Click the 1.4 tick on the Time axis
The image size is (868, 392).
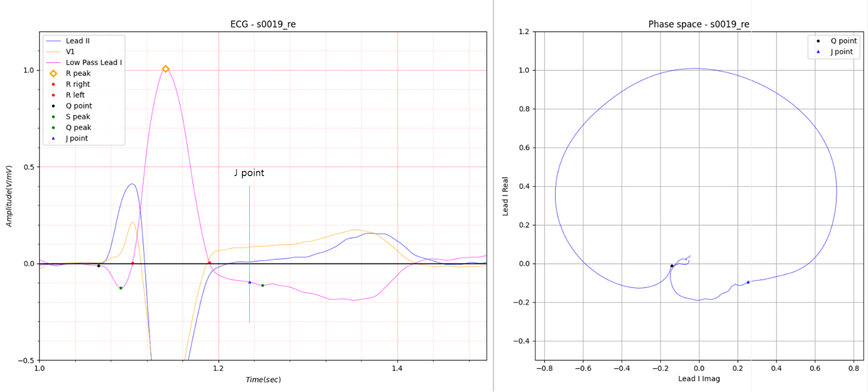397,369
